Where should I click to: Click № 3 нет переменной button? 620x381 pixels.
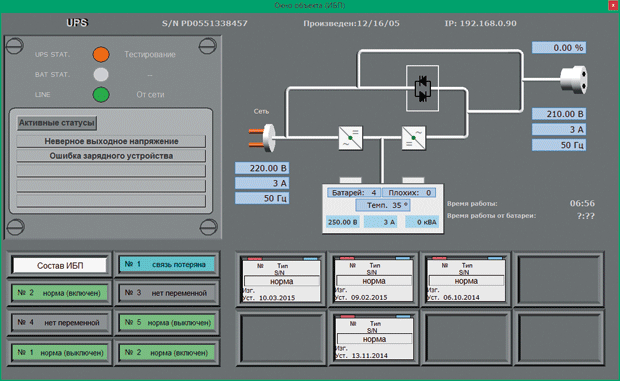(167, 293)
